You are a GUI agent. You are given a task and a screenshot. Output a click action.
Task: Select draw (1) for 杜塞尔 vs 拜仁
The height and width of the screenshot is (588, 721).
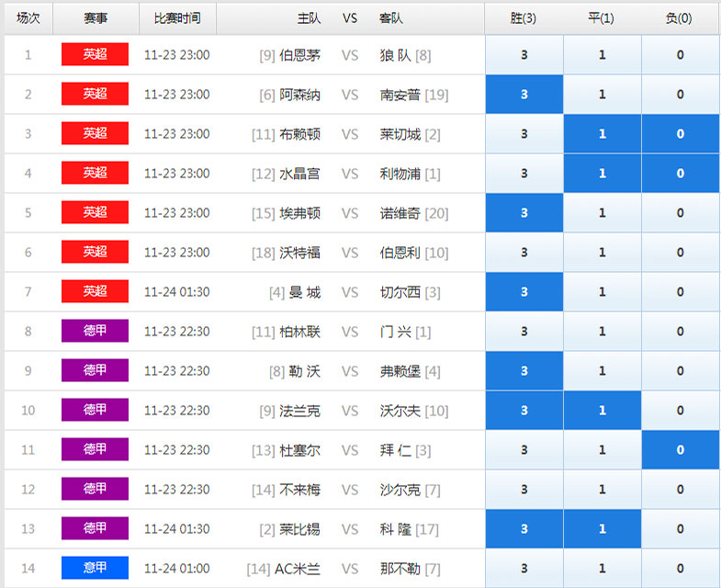[603, 450]
